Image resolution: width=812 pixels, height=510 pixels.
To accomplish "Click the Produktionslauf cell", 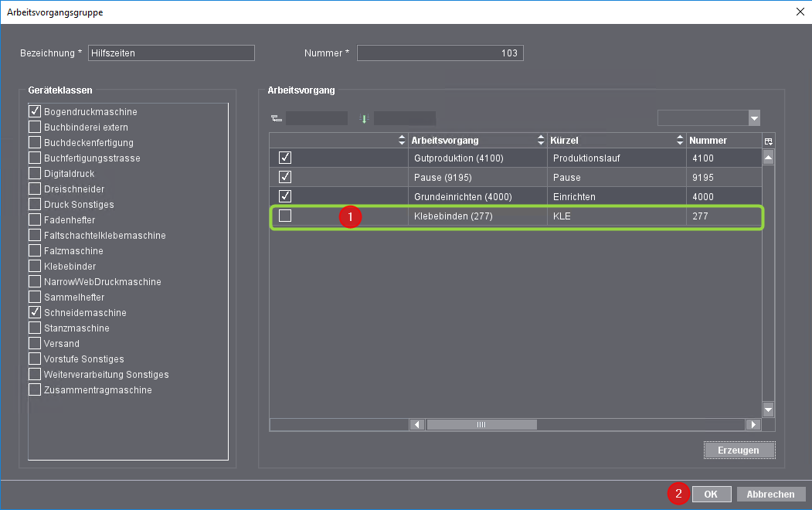I will coord(617,158).
